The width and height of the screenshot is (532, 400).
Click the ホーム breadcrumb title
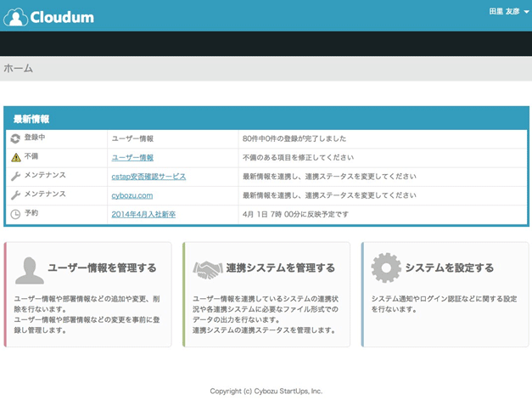[x=19, y=68]
